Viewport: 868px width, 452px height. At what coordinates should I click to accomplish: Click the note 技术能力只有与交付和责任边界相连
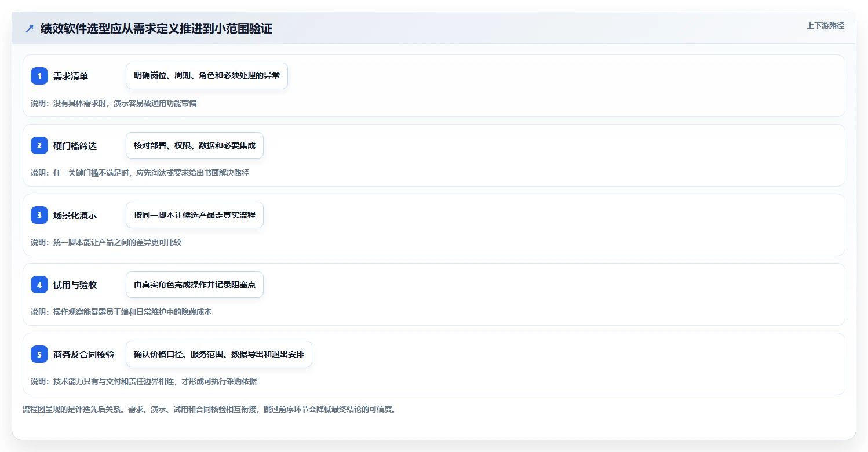(144, 381)
